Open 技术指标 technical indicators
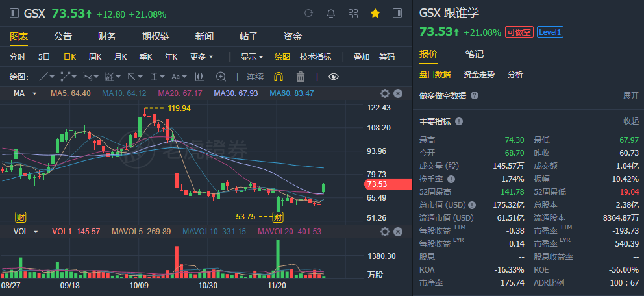This screenshot has height=296, width=644. (x=316, y=57)
